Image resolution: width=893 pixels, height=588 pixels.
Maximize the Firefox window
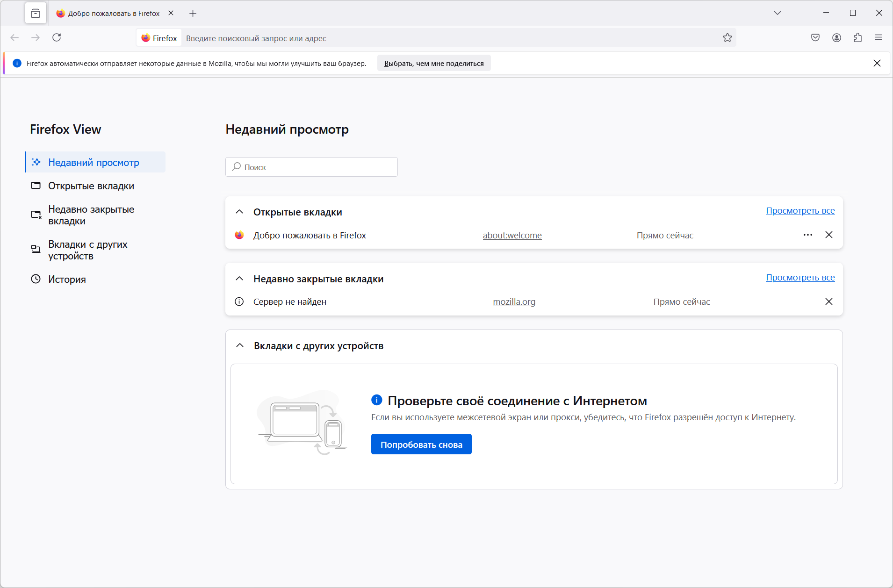point(853,13)
